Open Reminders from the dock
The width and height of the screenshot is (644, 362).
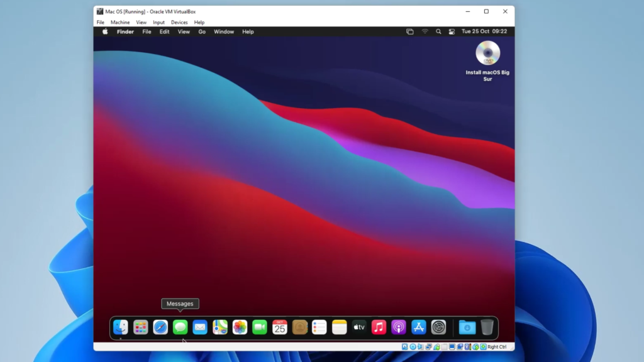click(319, 327)
